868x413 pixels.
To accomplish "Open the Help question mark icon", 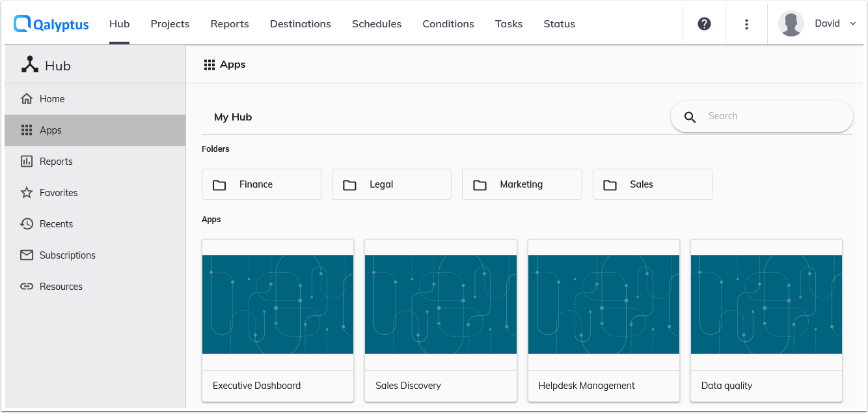I will coord(703,23).
